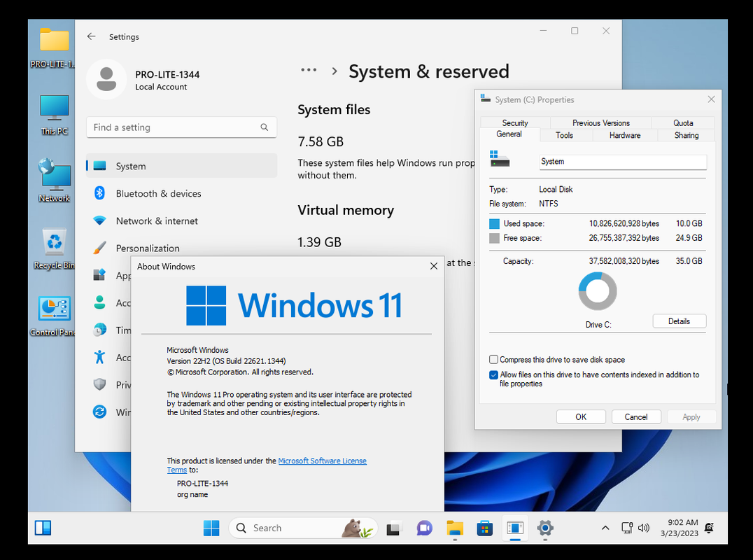
Task: Click the Time & language clock icon
Action: (99, 330)
